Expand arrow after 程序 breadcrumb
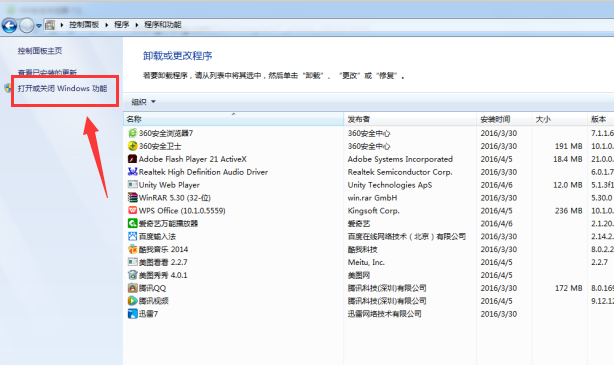614x365 pixels. point(137,25)
